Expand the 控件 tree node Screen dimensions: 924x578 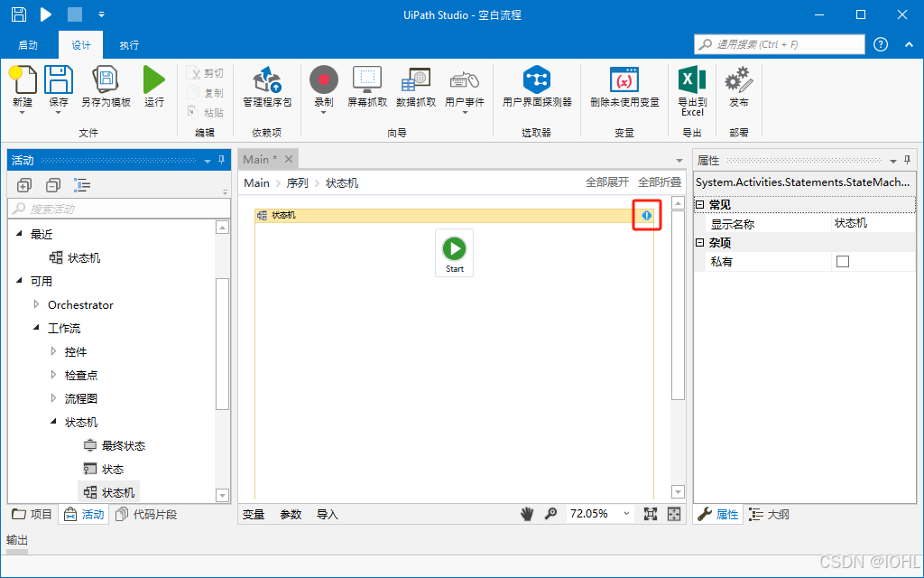click(x=53, y=351)
